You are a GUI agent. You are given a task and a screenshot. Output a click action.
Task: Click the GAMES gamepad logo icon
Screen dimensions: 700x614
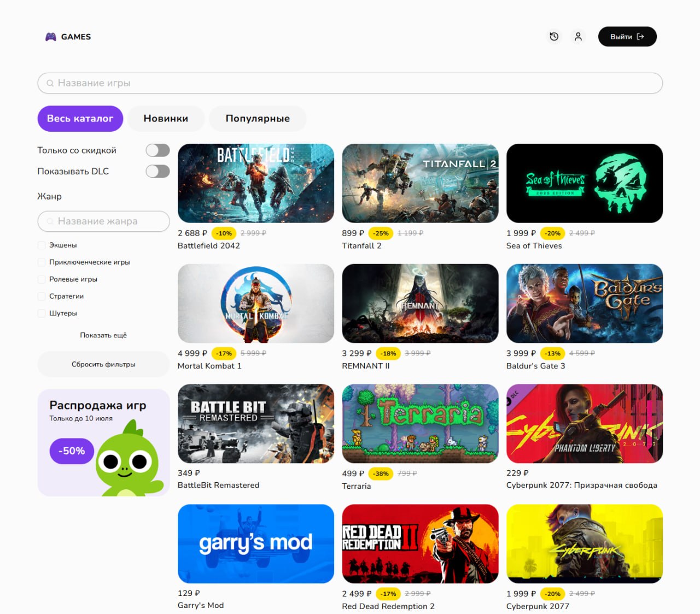(51, 37)
